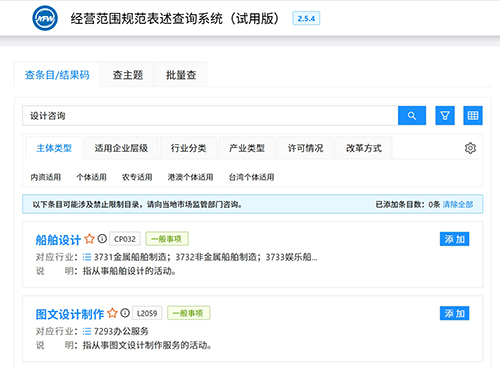Add 船舶设计 using the 添加 button
Viewport: 500px width, 369px height.
tap(454, 239)
